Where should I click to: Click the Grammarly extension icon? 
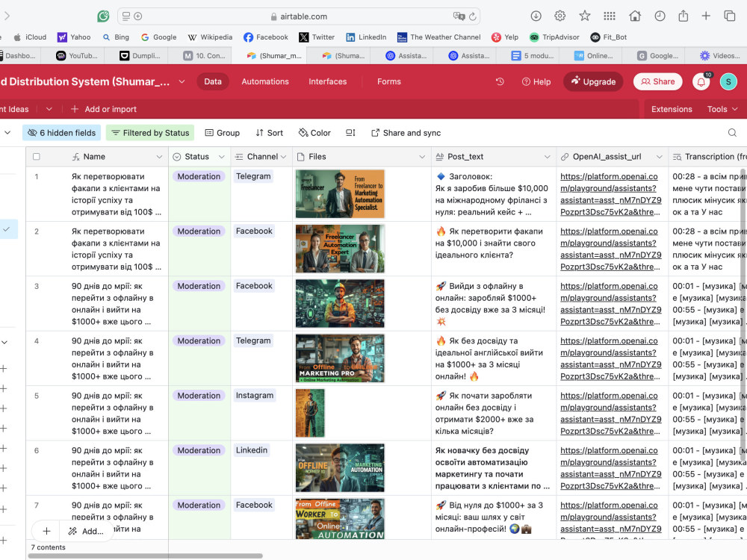(x=103, y=16)
